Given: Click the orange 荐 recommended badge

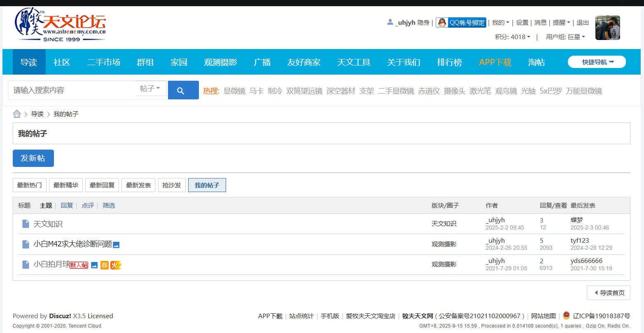Looking at the screenshot, I should tap(105, 265).
